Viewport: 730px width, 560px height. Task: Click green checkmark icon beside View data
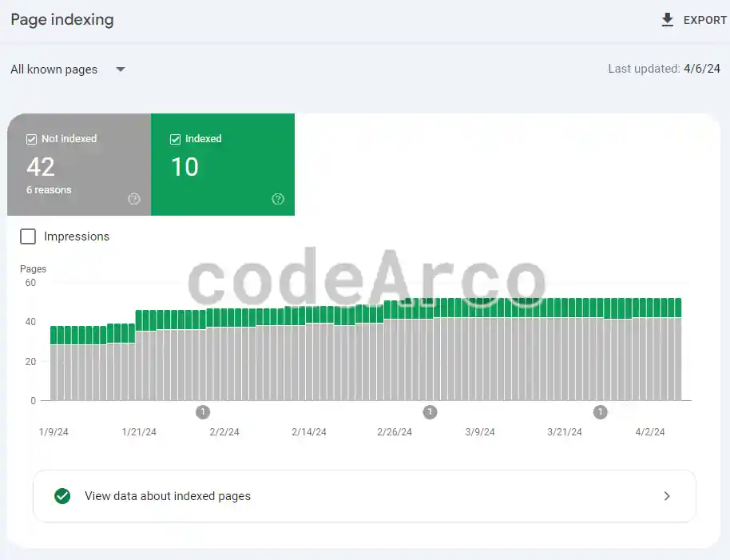click(x=62, y=496)
